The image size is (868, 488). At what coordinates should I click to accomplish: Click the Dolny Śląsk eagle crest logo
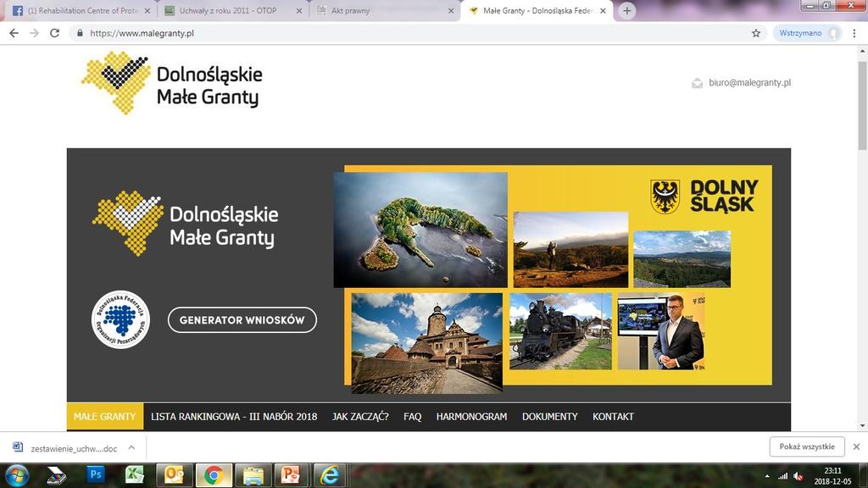tap(665, 197)
